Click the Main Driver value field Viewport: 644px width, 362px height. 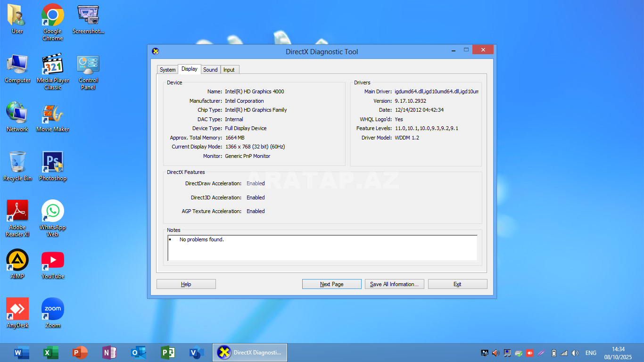[x=437, y=91]
